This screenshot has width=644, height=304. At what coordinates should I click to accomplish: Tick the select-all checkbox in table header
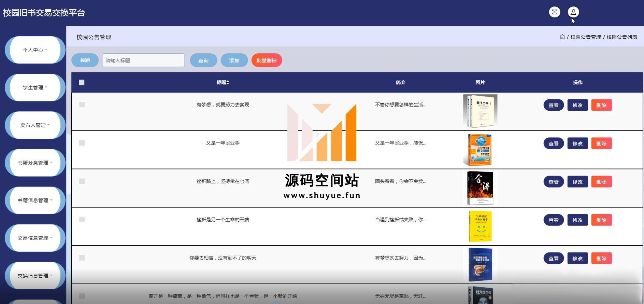coord(82,82)
